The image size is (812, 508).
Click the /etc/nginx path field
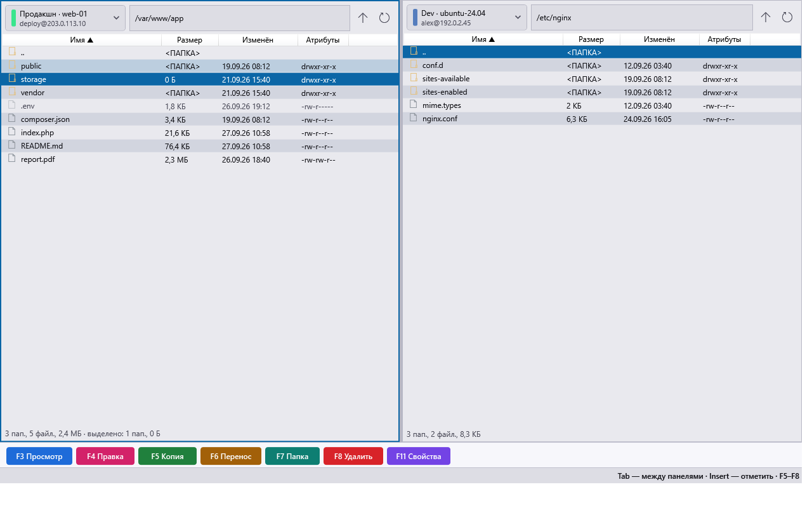[x=642, y=18]
